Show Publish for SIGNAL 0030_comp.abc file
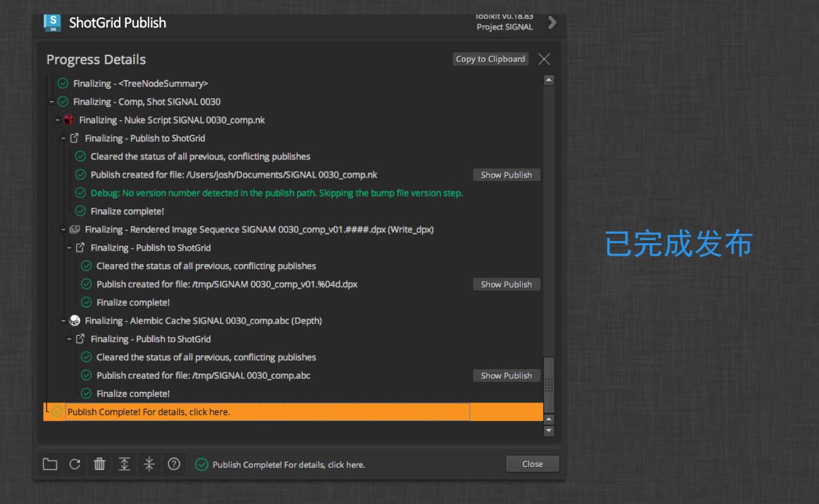819x504 pixels. (x=507, y=375)
